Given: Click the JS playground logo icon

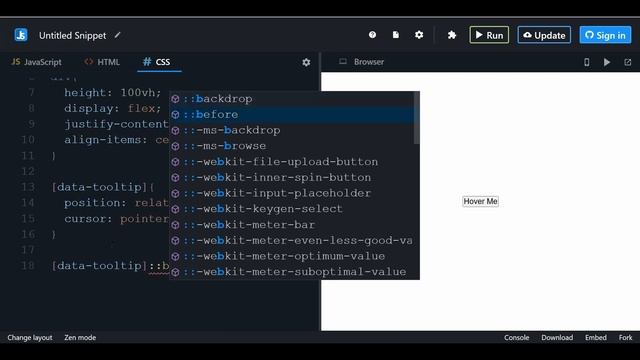Looking at the screenshot, I should click(21, 35).
